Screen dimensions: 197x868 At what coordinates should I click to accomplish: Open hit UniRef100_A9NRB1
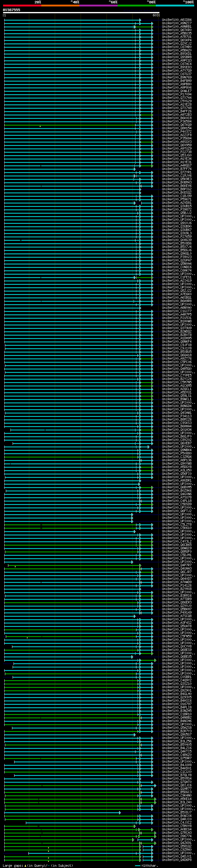pos(177,26)
